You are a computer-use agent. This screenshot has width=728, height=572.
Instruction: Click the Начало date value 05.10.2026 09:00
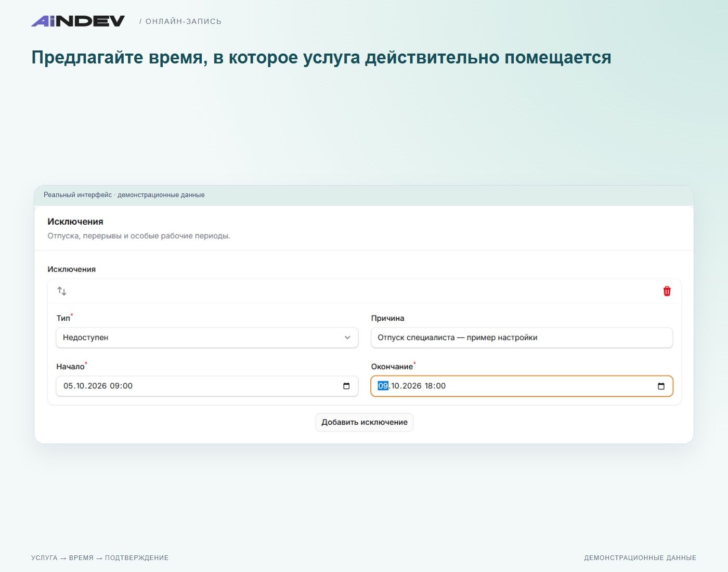[x=98, y=386]
